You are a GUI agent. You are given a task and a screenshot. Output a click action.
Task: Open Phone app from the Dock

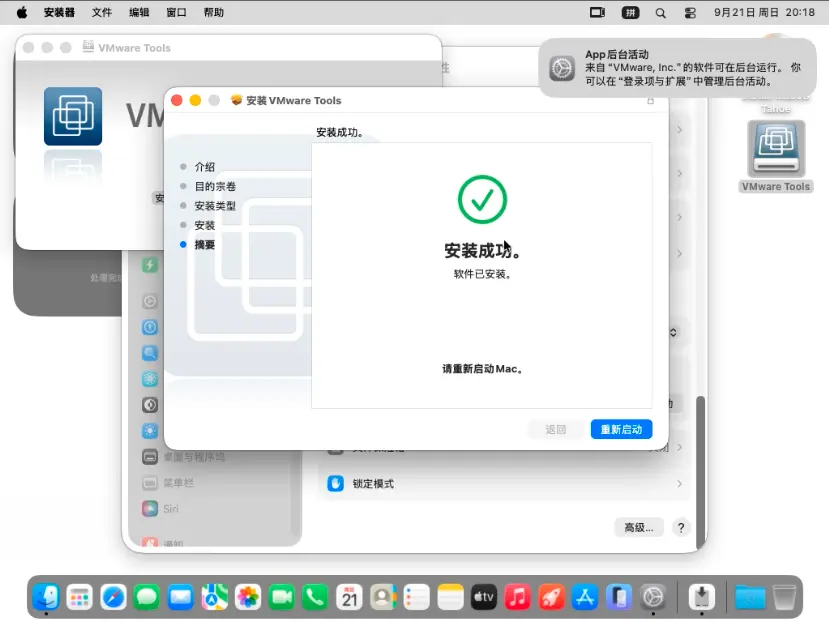[316, 597]
